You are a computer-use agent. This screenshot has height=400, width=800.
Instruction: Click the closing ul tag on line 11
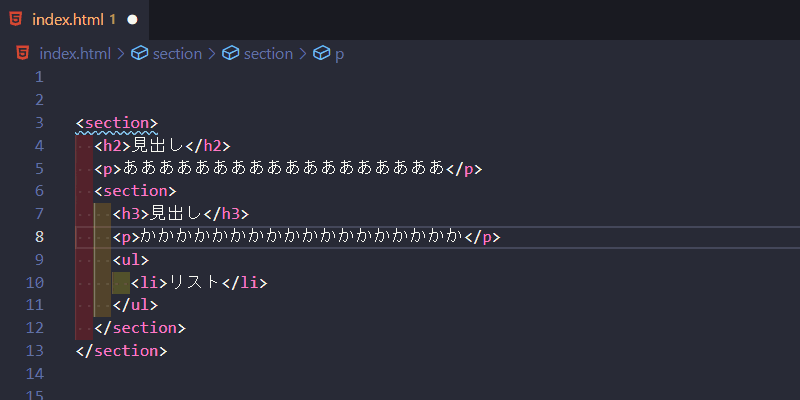135,305
